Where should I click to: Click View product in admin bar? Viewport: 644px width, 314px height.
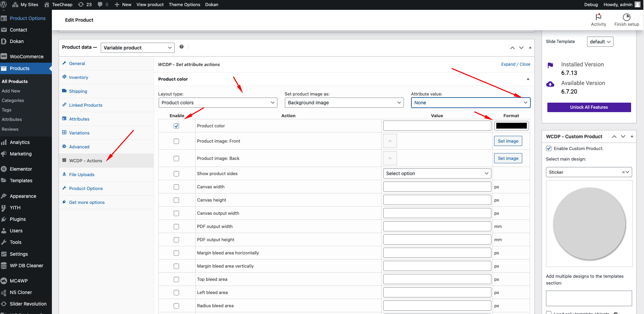150,4
